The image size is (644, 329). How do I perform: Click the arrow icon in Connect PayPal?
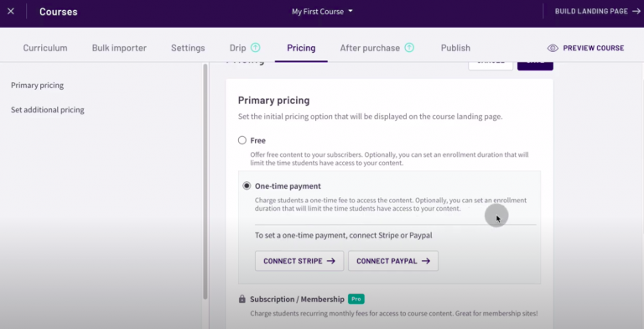click(426, 261)
